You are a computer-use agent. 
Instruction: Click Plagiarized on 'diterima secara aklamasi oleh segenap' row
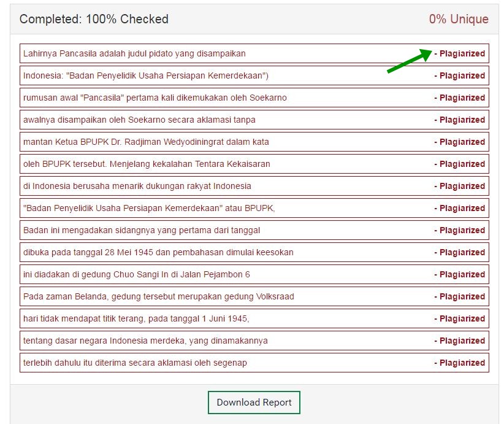[460, 363]
